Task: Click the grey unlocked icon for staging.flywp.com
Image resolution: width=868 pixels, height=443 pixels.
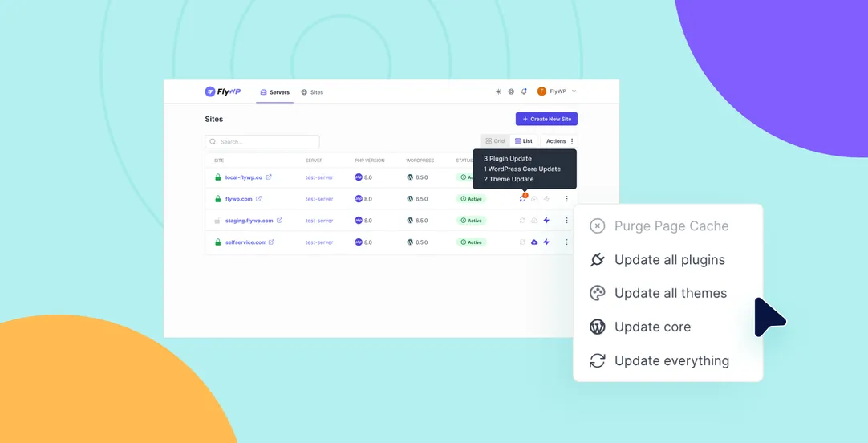Action: pyautogui.click(x=217, y=221)
